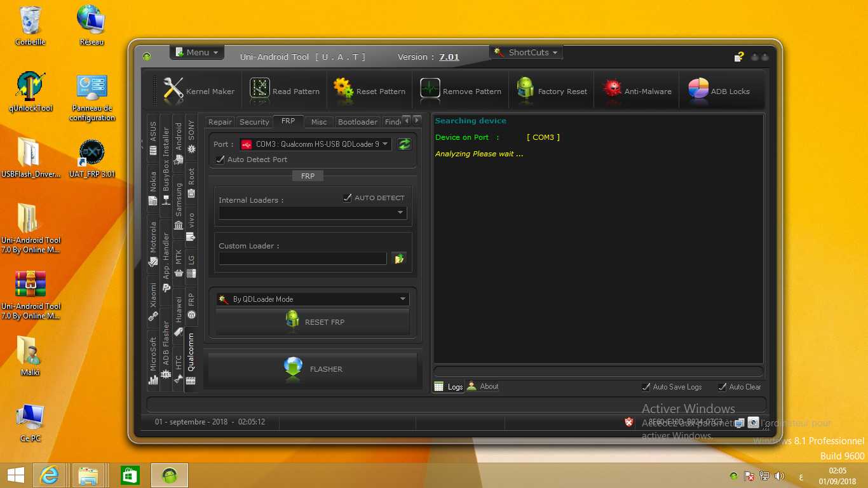Select the qUnlockTool desktop shortcut
Screen dimensions: 868x488
click(31, 92)
